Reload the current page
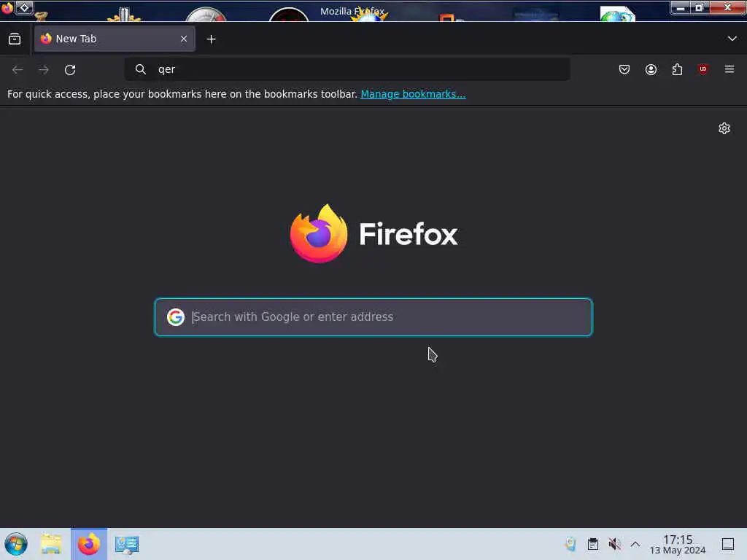 tap(70, 69)
